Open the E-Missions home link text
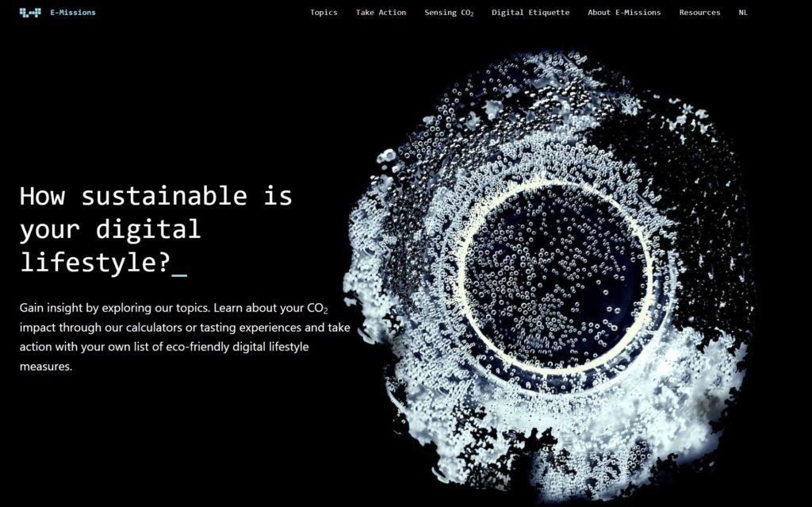This screenshot has width=812, height=507. [72, 13]
